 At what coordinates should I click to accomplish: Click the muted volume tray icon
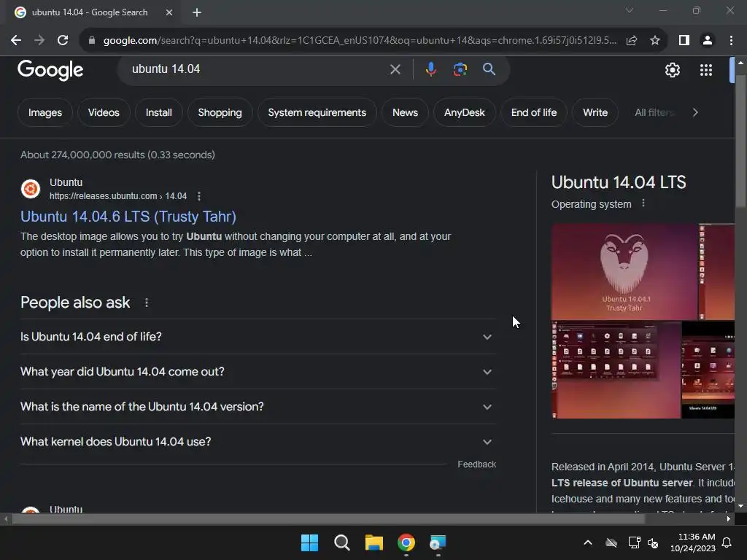(653, 542)
